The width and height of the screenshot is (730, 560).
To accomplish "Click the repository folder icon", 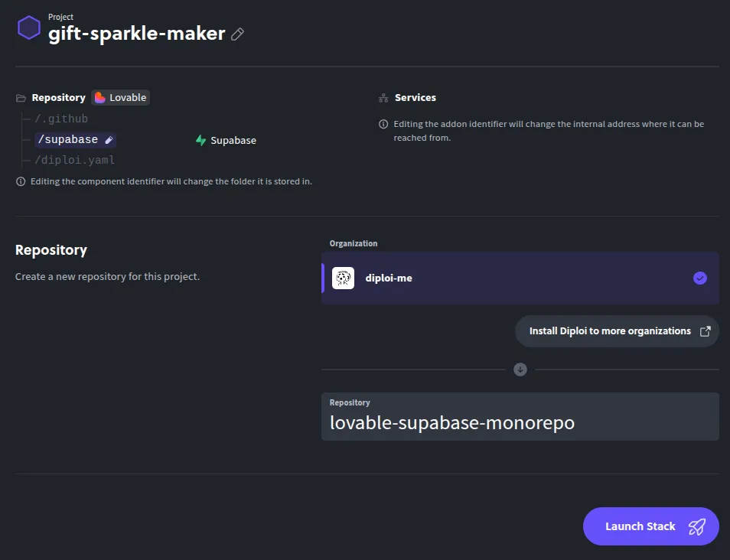I will [x=20, y=97].
